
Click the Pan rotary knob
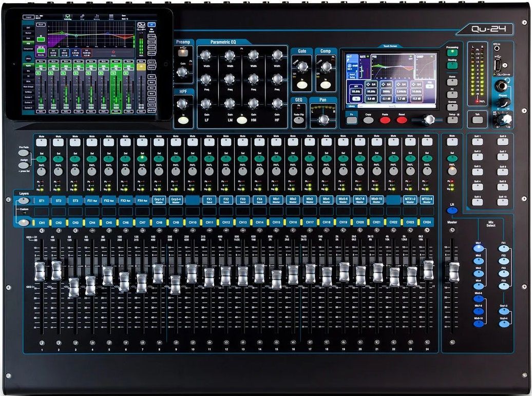click(324, 120)
